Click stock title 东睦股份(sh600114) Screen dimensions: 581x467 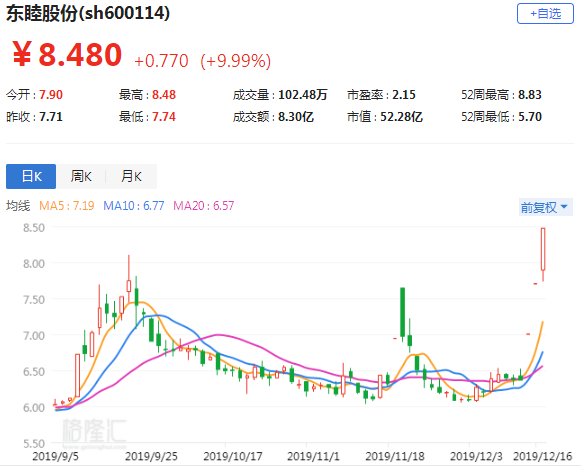[88, 13]
